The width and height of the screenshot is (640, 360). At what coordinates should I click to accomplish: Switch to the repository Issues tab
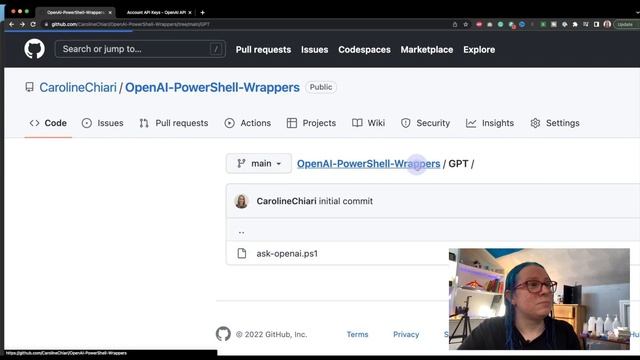point(102,123)
